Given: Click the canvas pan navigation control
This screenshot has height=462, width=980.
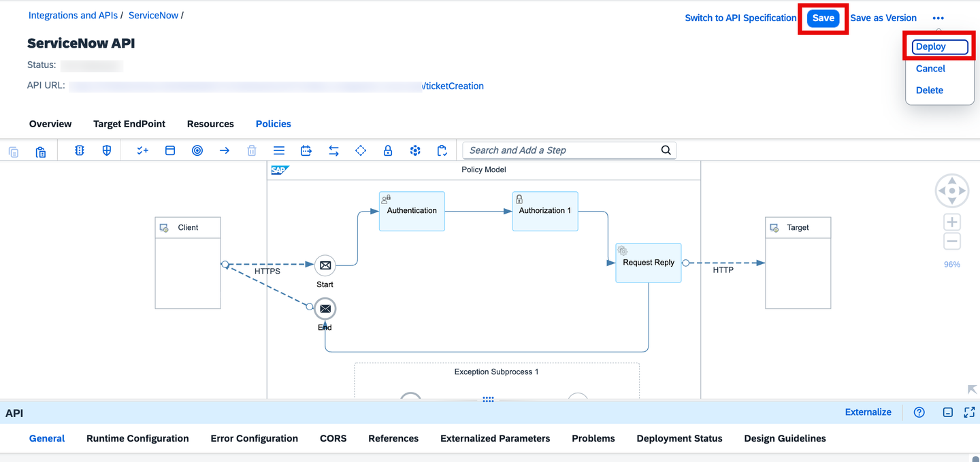Looking at the screenshot, I should point(952,191).
